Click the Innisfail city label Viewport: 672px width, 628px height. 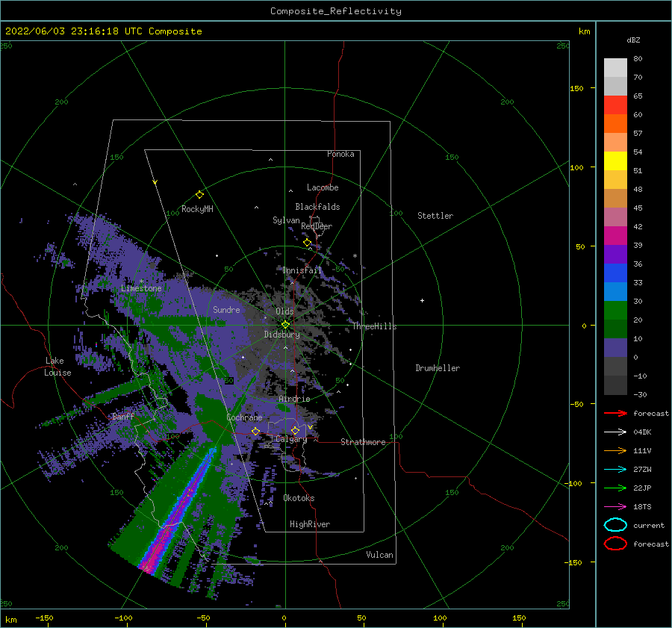point(302,270)
